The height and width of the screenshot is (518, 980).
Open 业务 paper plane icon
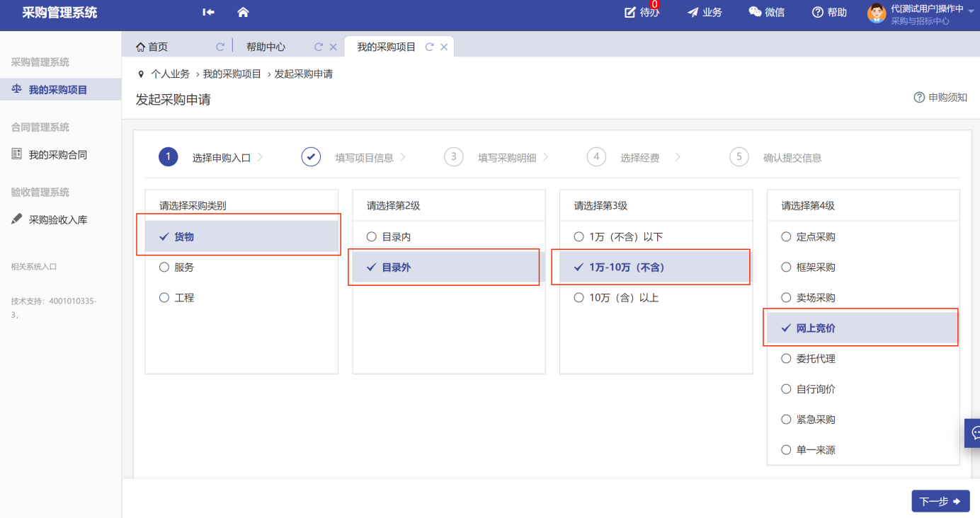tap(693, 12)
